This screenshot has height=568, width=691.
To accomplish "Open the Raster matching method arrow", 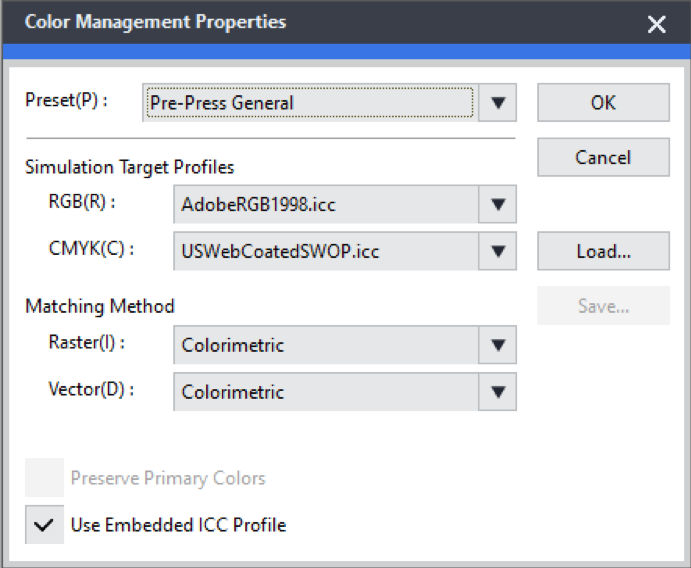I will 498,345.
